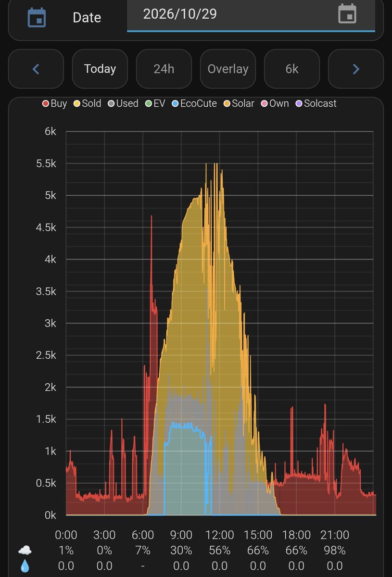Viewport: 392px width, 577px height.
Task: Click the blue calendar icon beside Date
Action: tap(36, 17)
